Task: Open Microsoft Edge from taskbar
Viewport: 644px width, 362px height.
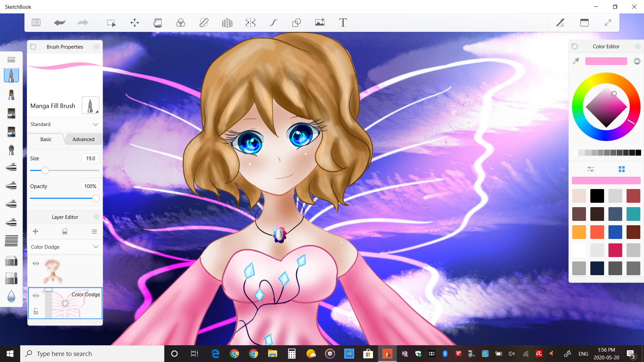Action: point(215,354)
